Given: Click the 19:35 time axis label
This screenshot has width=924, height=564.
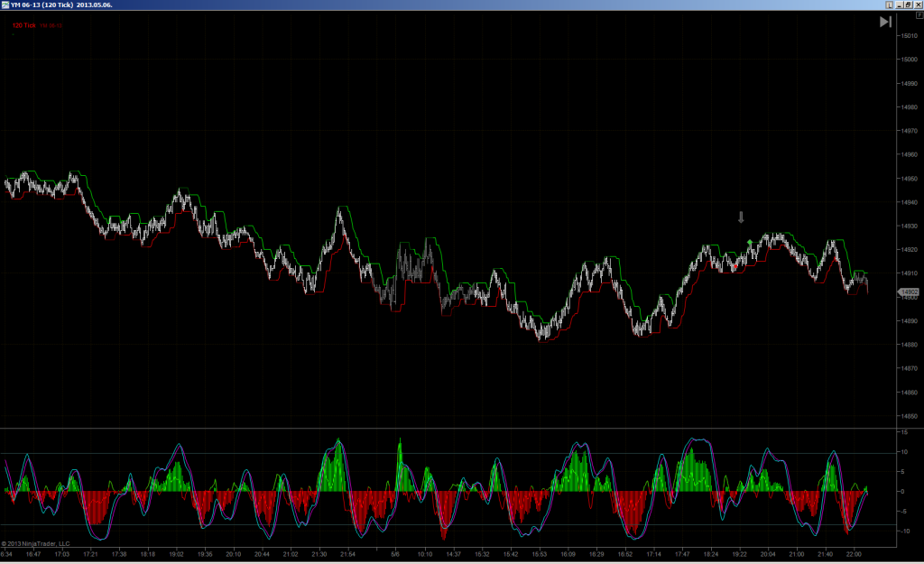Looking at the screenshot, I should click(x=205, y=554).
